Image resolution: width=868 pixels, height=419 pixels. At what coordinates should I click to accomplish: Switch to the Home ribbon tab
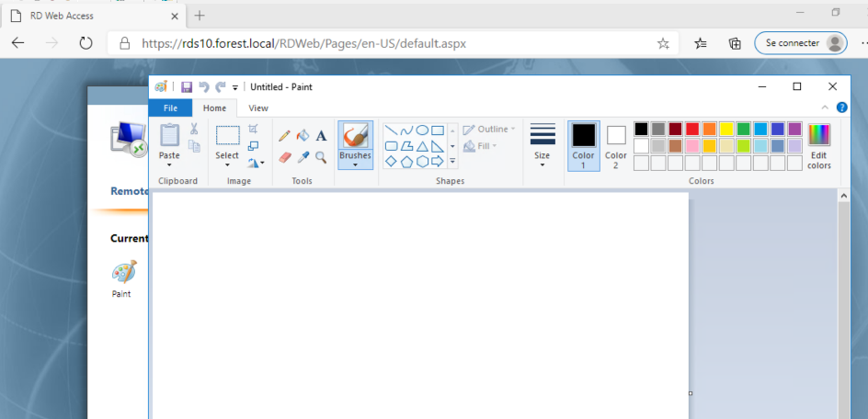coord(214,108)
